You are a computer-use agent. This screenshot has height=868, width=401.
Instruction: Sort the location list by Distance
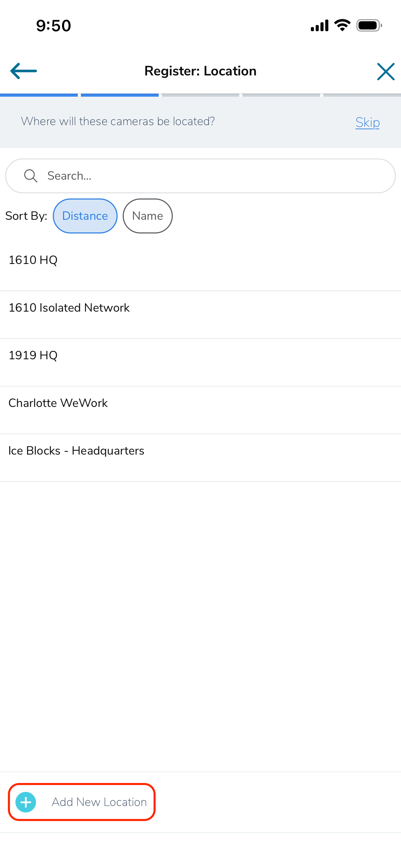click(x=85, y=216)
